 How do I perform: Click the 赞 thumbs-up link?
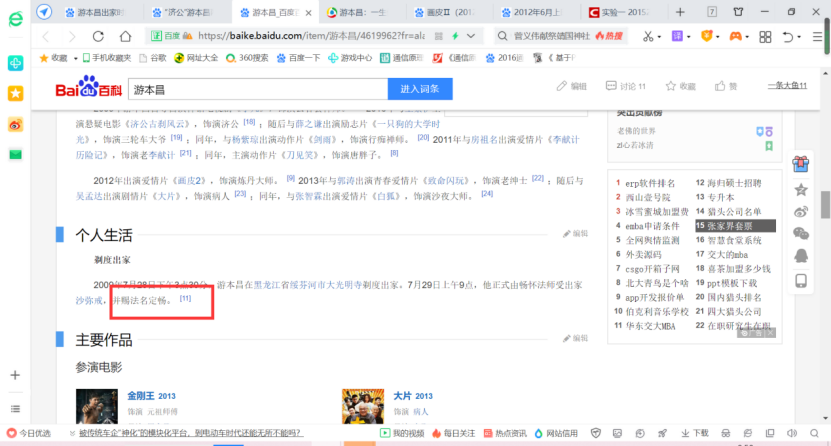coord(726,86)
